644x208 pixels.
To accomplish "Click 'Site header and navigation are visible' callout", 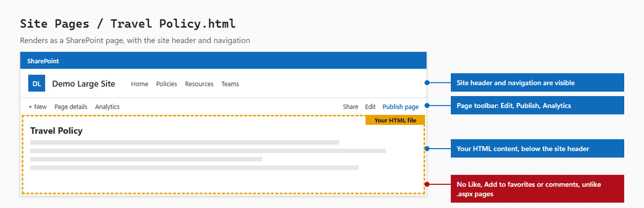I will tap(537, 83).
